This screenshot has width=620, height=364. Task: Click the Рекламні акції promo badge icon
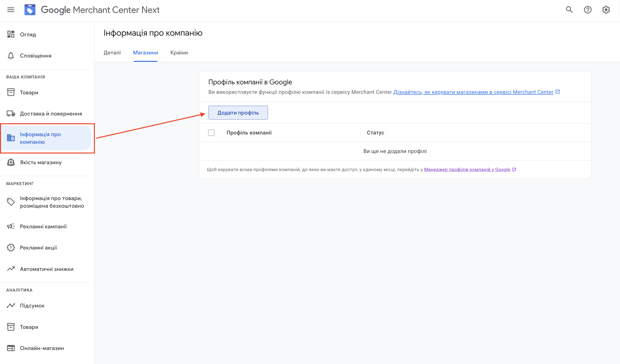11,248
